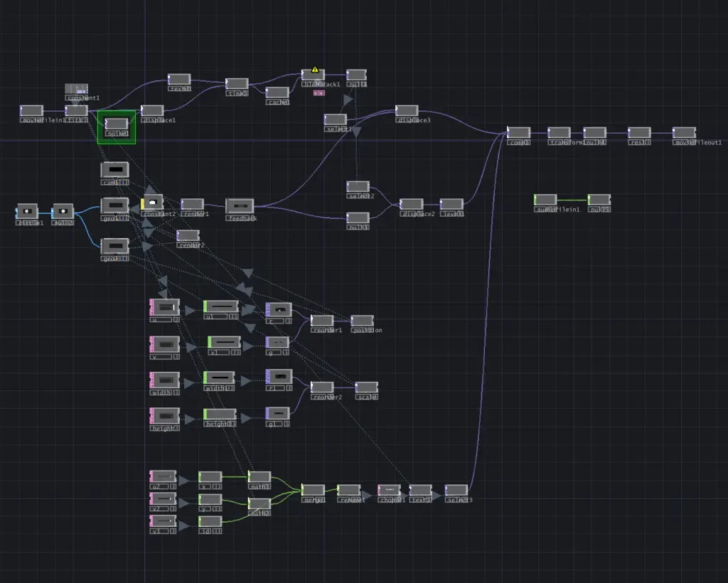Select the displace1 node
Image resolution: width=728 pixels, height=583 pixels.
(152, 110)
